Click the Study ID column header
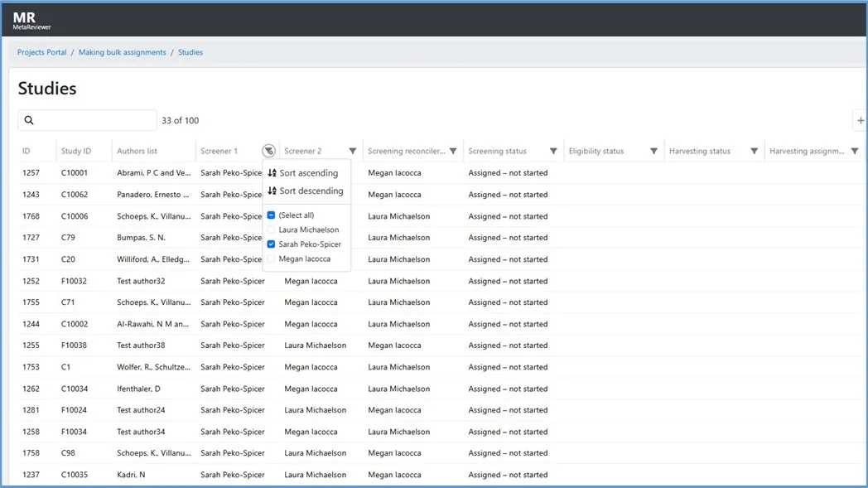This screenshot has width=868, height=488. click(x=76, y=152)
